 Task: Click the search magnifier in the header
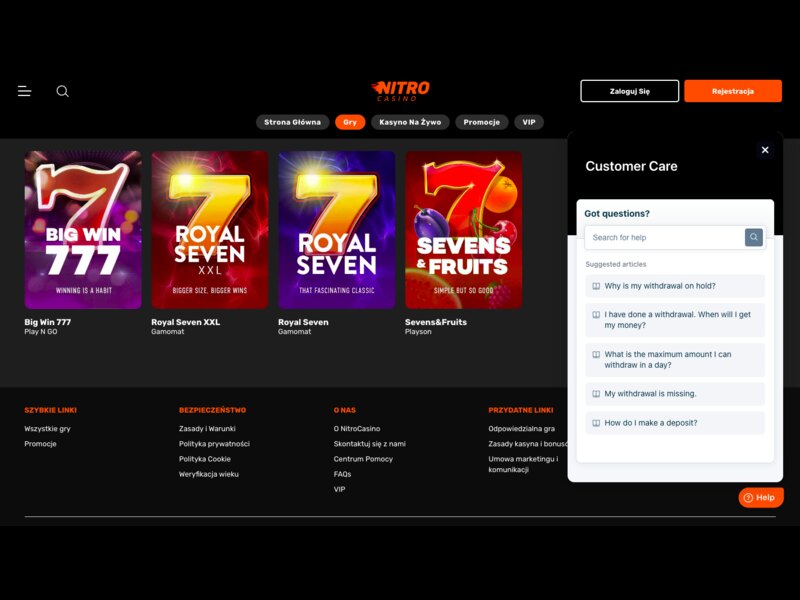[x=62, y=91]
